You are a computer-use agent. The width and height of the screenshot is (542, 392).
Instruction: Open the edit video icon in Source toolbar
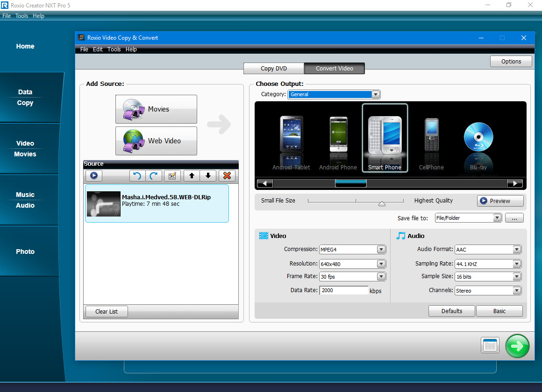point(172,176)
